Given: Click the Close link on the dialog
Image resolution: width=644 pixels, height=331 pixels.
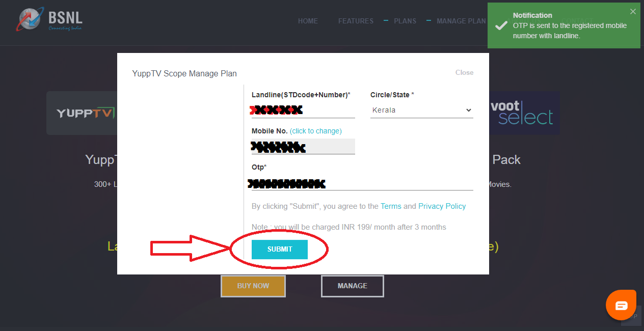Looking at the screenshot, I should [x=464, y=72].
